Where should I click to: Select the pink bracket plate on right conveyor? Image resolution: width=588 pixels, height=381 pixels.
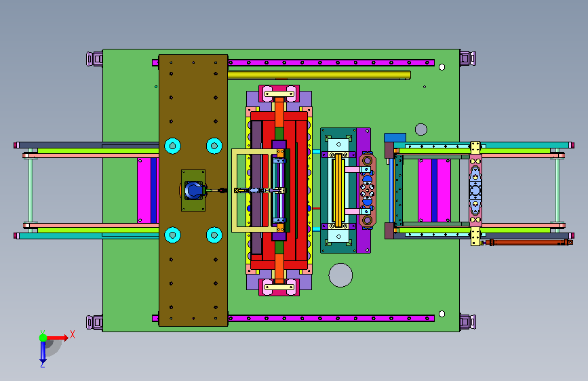click(x=475, y=190)
